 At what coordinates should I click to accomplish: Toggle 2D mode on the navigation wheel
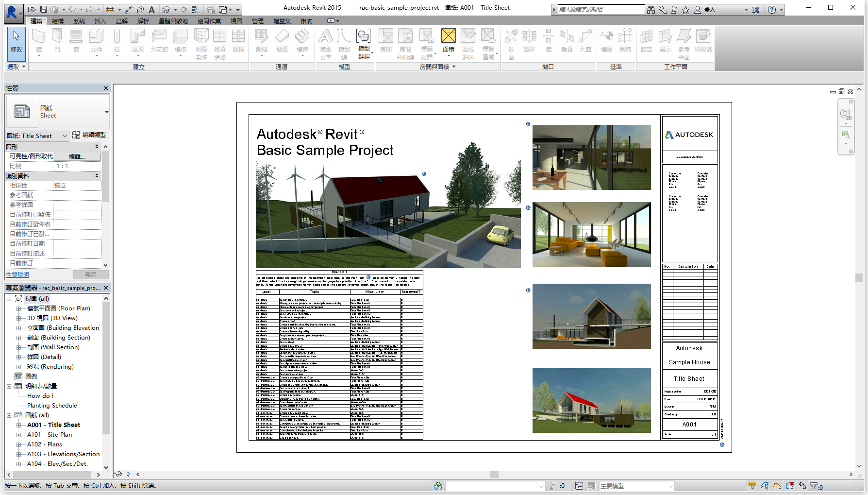[x=846, y=115]
